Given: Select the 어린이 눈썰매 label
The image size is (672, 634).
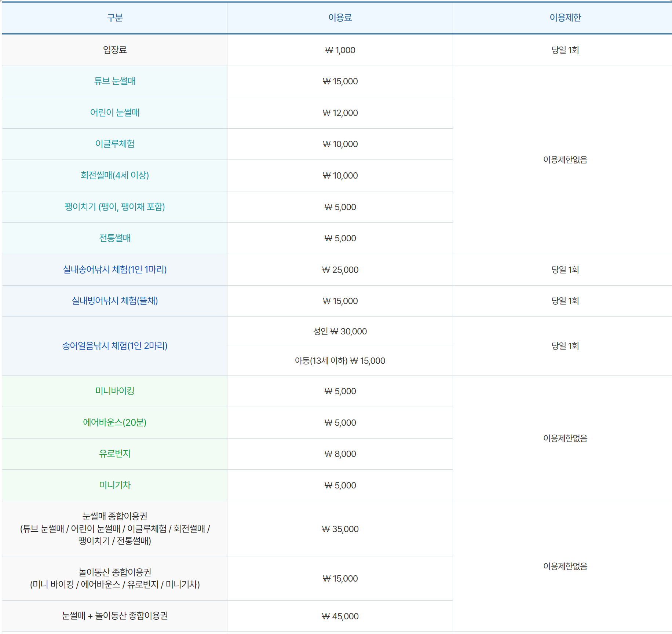Looking at the screenshot, I should (x=114, y=113).
